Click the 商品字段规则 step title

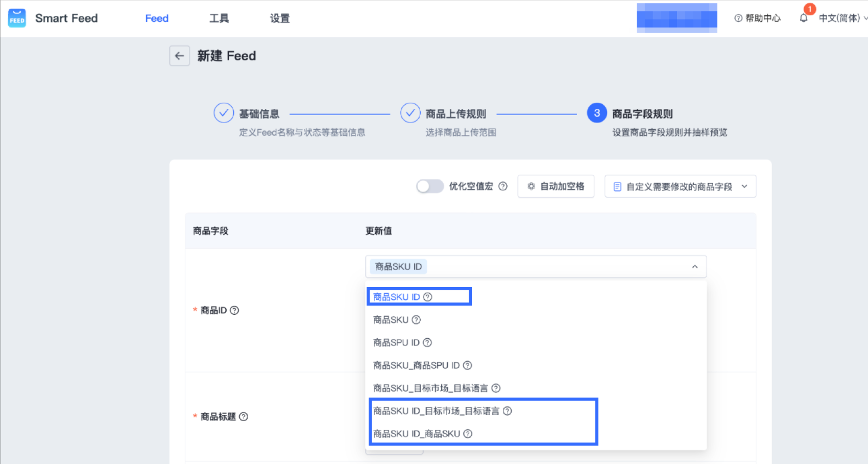coord(642,114)
